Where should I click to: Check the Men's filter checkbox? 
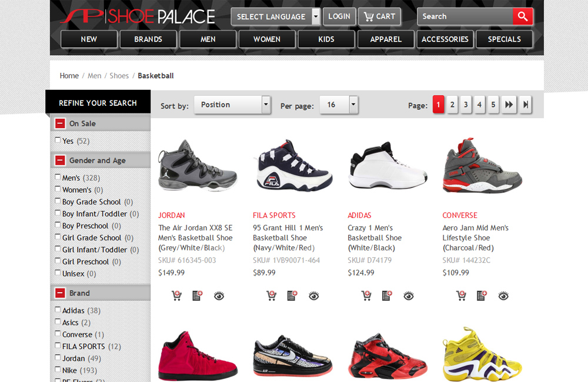point(58,176)
